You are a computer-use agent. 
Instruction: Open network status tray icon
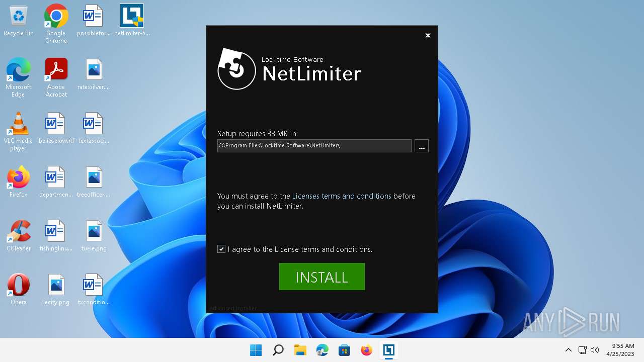pyautogui.click(x=582, y=350)
